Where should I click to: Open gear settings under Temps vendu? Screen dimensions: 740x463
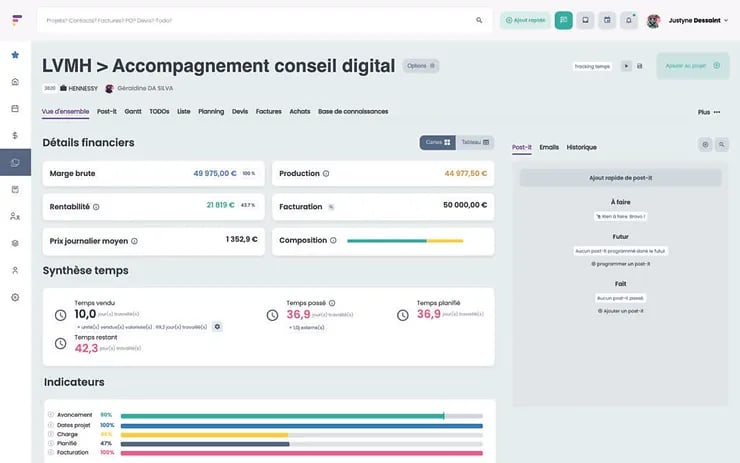(x=217, y=327)
